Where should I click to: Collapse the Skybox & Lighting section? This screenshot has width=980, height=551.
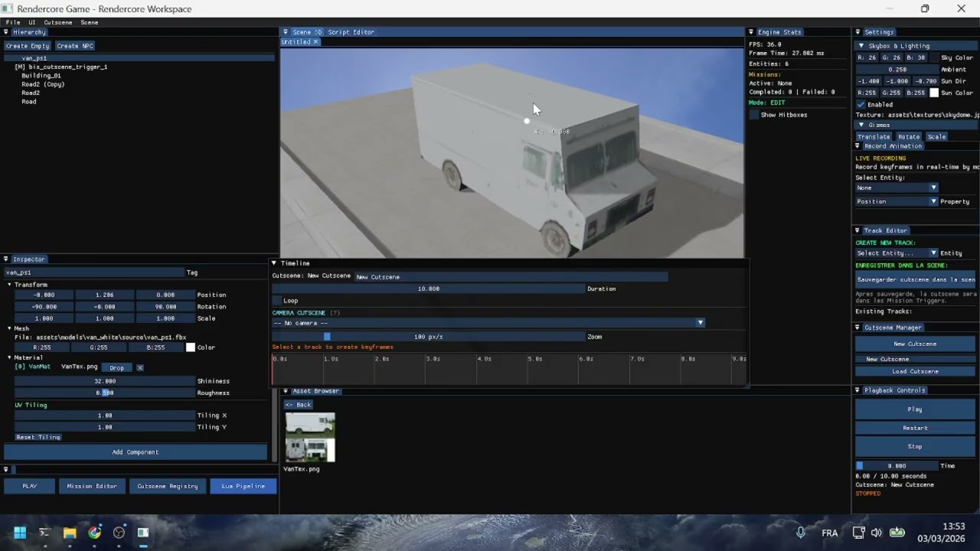tap(861, 46)
